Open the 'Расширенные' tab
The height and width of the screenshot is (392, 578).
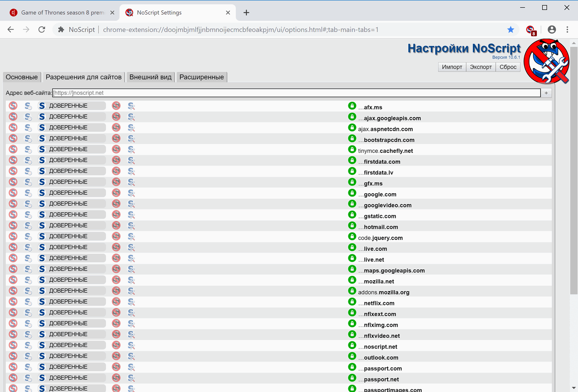202,77
